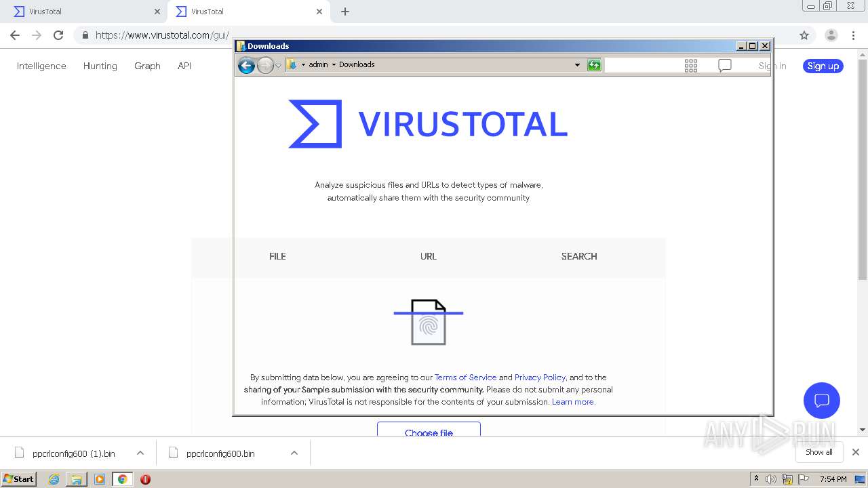
Task: Click the page scrollbar down arrow
Action: coord(863,429)
